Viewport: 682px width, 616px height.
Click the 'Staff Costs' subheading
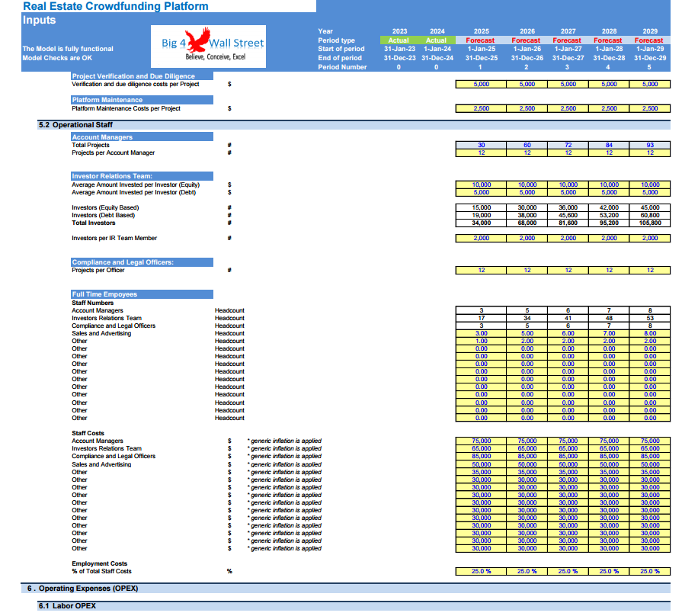88,433
